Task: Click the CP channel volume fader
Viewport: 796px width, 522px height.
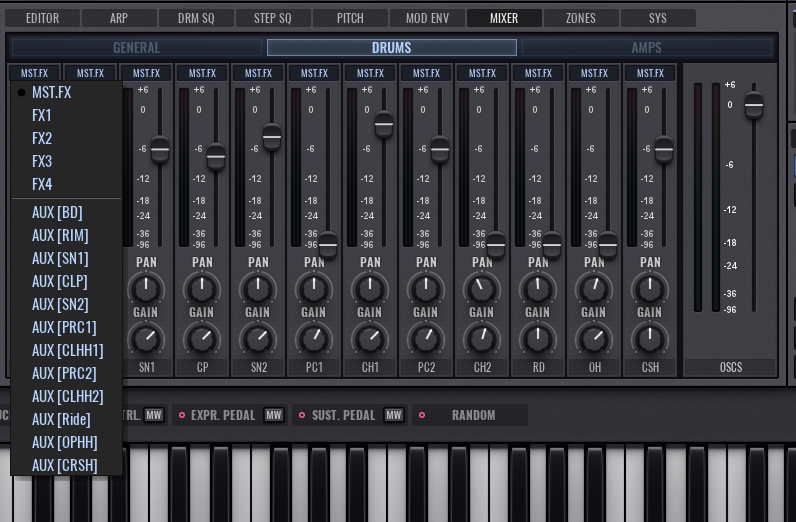Action: [216, 156]
